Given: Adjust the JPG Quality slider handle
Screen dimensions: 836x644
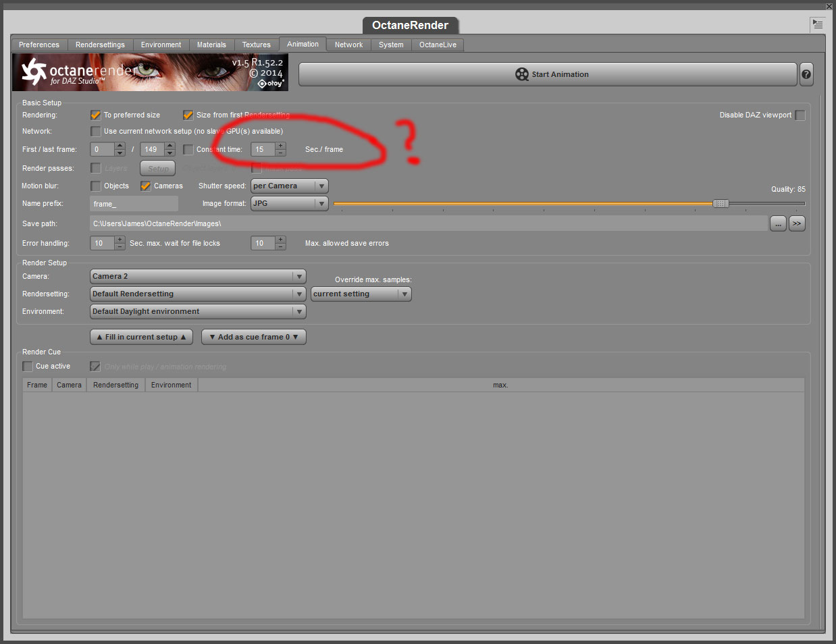Looking at the screenshot, I should (721, 203).
